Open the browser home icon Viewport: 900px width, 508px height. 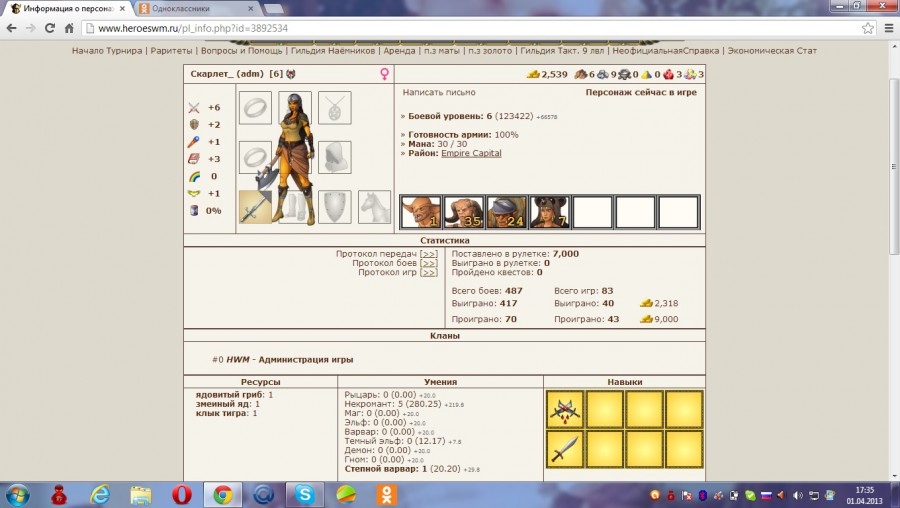(x=69, y=28)
